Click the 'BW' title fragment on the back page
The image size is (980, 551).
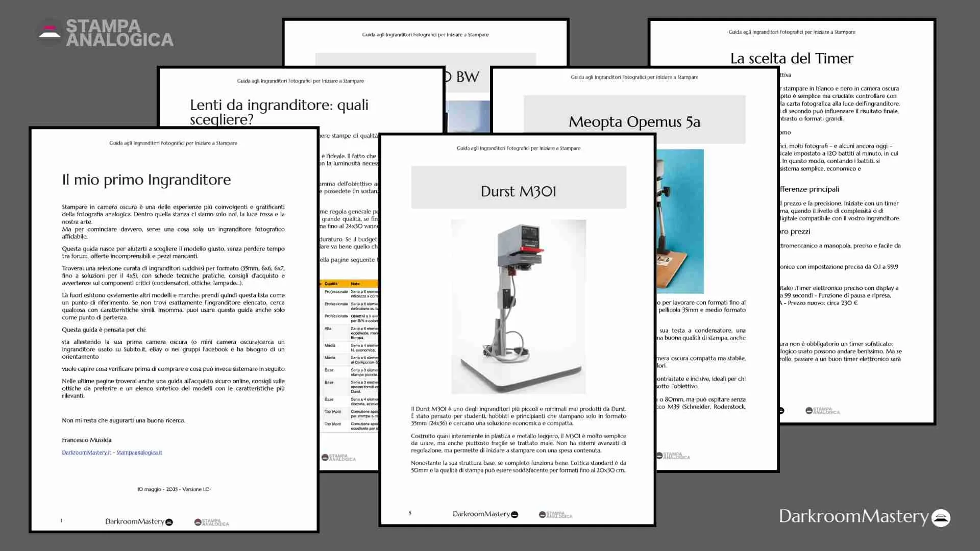[468, 77]
